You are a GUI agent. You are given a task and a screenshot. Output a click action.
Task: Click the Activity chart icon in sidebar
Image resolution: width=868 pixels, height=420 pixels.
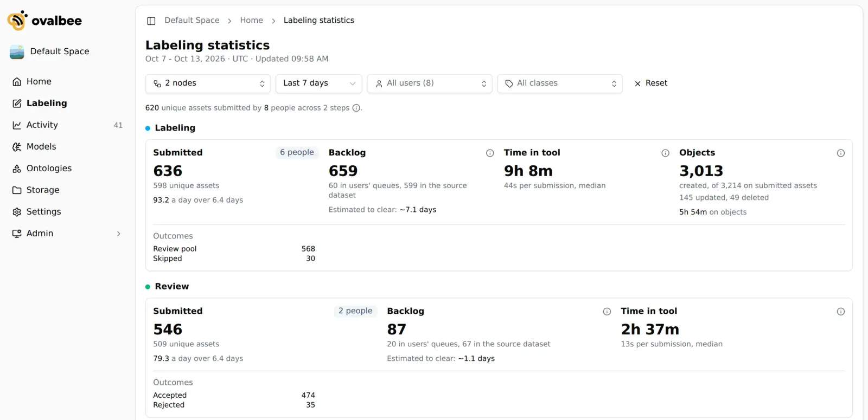tap(17, 125)
